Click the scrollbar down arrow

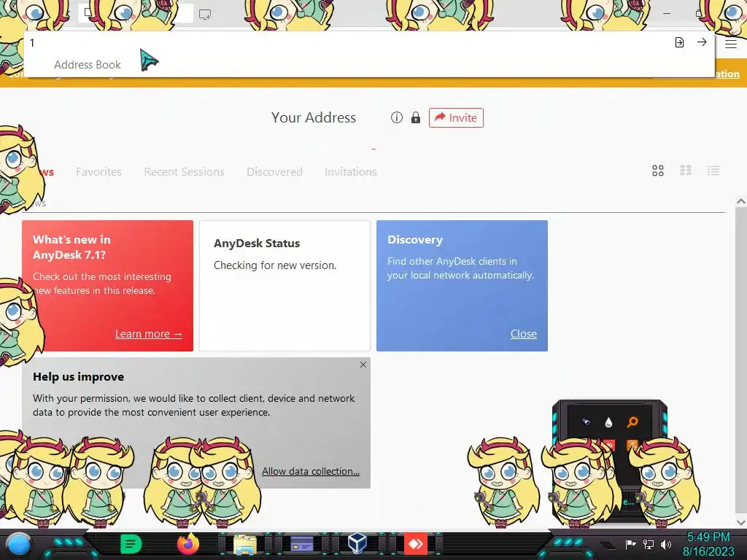point(741,522)
